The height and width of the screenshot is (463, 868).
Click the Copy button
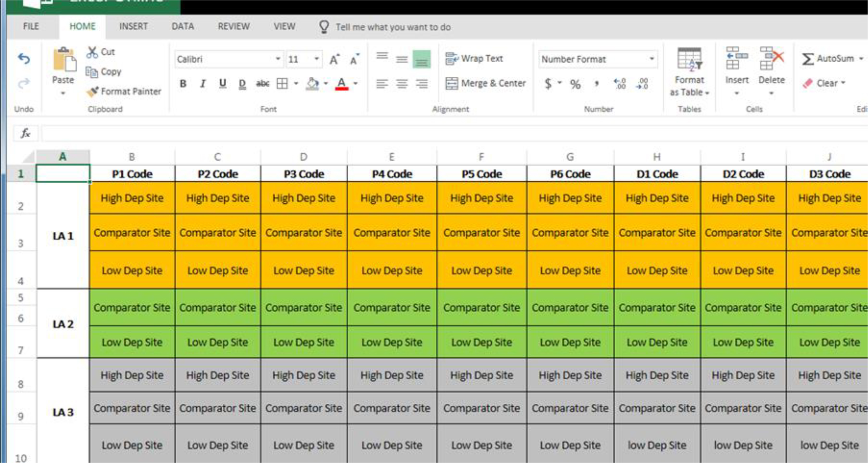coord(104,72)
